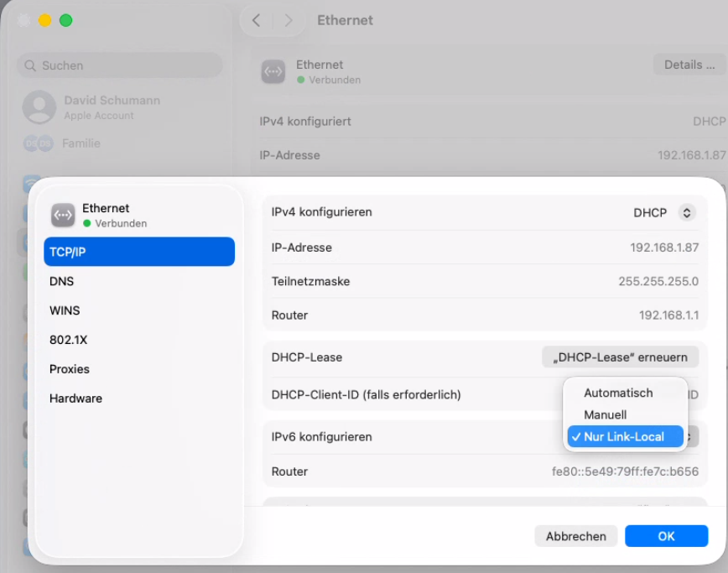Go forward with the right chevron
The width and height of the screenshot is (728, 573).
[289, 20]
